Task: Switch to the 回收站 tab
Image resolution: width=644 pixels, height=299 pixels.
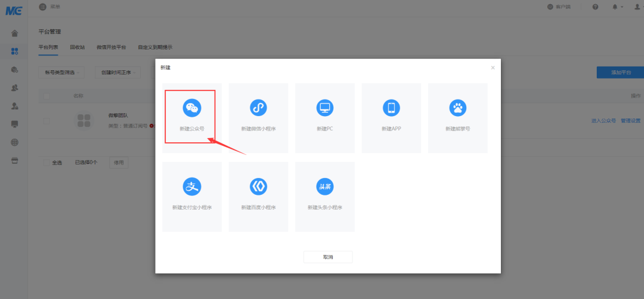Action: (x=78, y=47)
